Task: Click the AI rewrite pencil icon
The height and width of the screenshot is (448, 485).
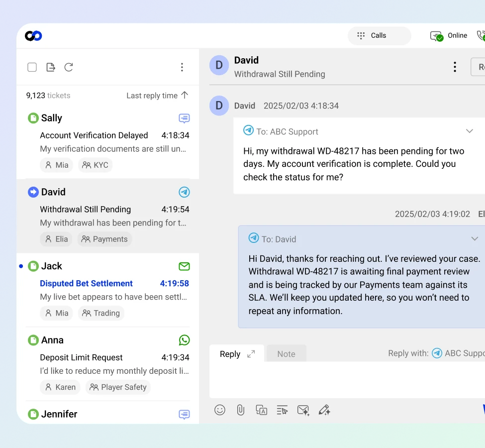Action: 324,410
